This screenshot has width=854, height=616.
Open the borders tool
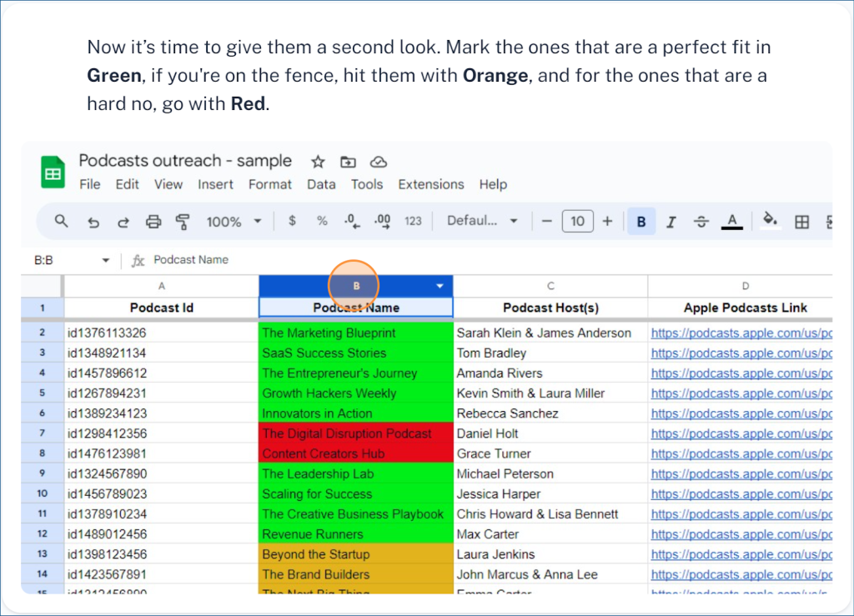coord(801,222)
